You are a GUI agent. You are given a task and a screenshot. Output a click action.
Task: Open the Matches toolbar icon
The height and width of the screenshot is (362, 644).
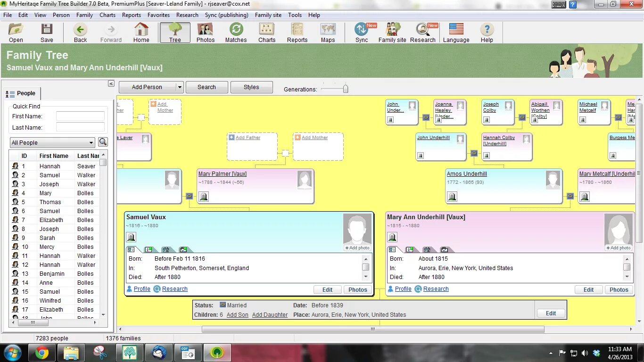(236, 33)
